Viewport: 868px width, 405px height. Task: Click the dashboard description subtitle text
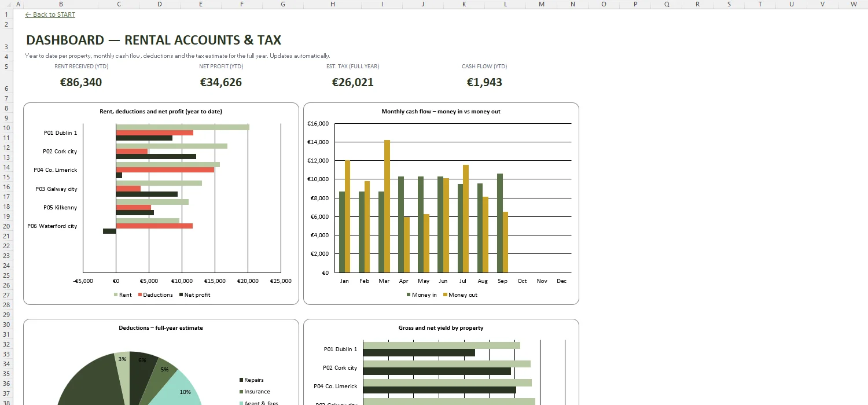pyautogui.click(x=178, y=56)
